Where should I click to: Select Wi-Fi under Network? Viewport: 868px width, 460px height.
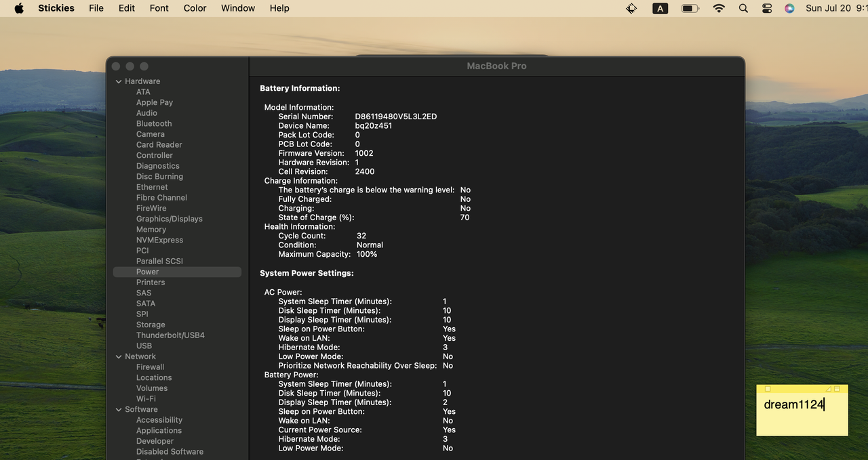pos(146,399)
